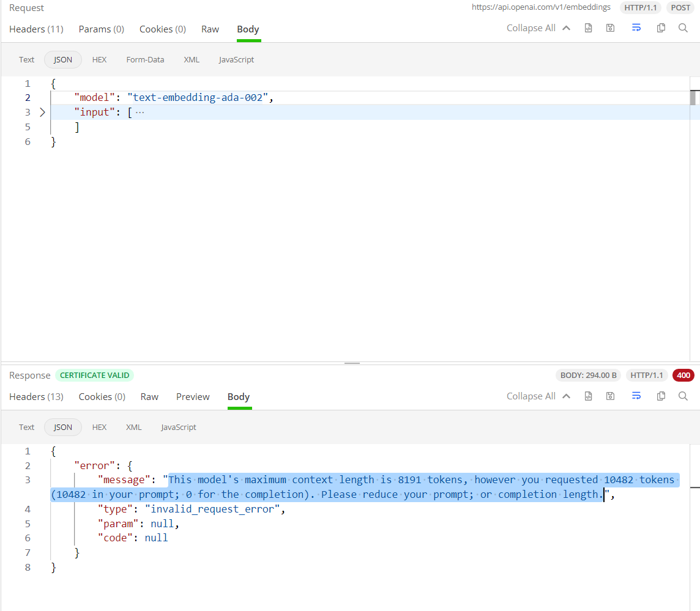
Task: Click the response body format file icon
Action: (x=589, y=396)
